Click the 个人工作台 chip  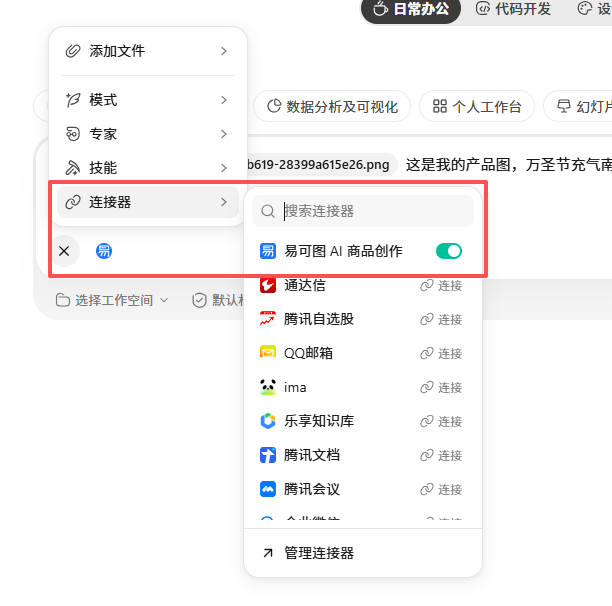[477, 106]
